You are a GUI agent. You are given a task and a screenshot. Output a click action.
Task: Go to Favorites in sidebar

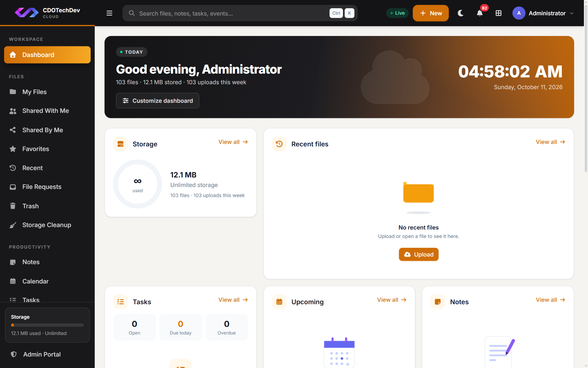(47, 149)
